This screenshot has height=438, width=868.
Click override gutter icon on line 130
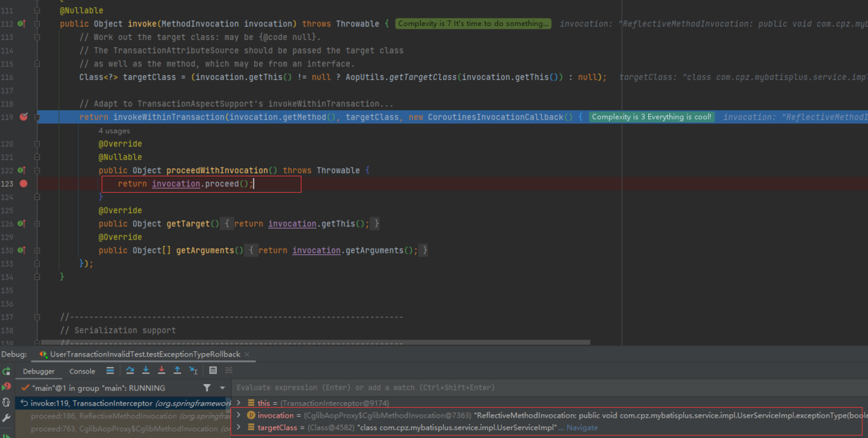(x=22, y=250)
